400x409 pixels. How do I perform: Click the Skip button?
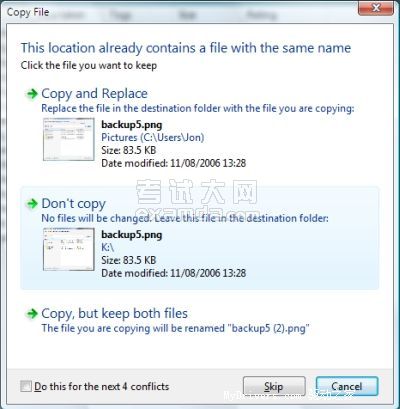pos(274,386)
